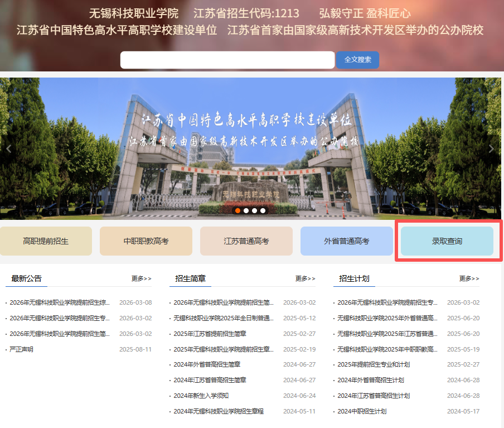Image resolution: width=504 pixels, height=428 pixels.
Task: Click the previous slide arrow on banner
Action: [x=8, y=149]
